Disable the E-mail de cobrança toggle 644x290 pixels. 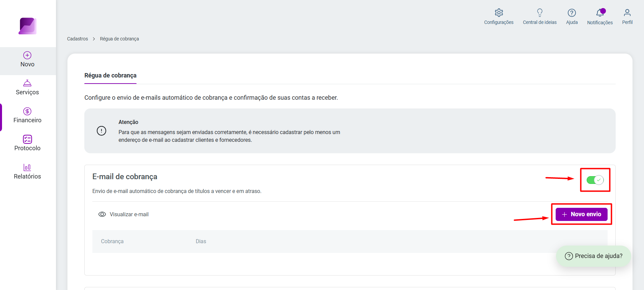click(x=595, y=180)
